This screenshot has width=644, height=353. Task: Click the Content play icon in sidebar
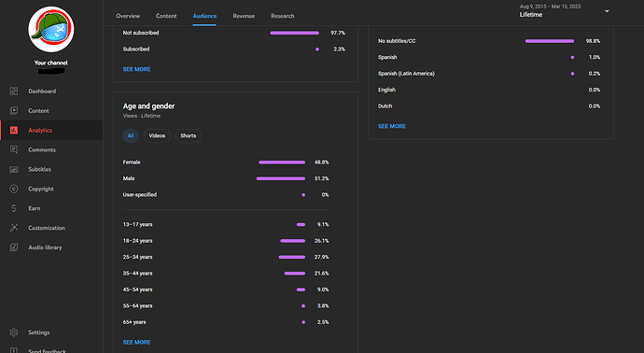[x=14, y=110]
